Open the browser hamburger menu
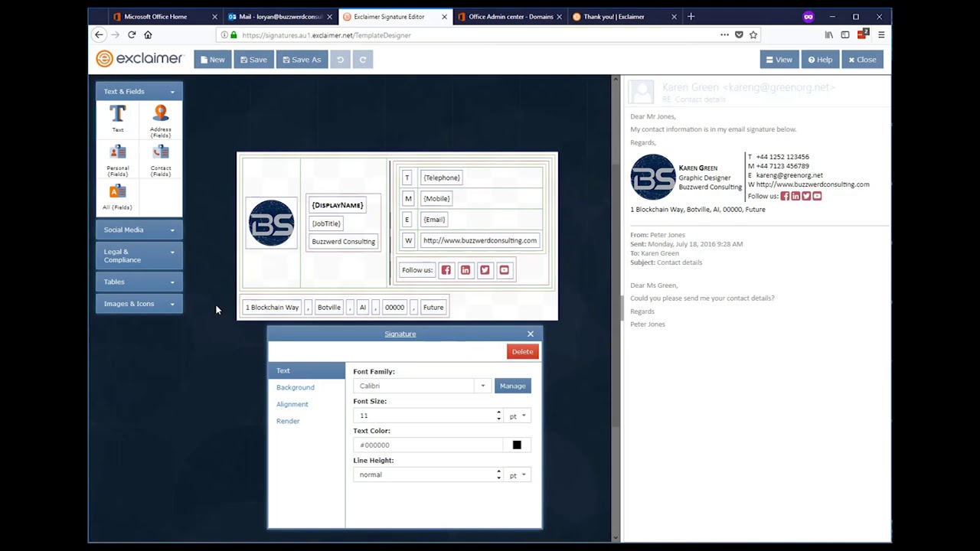Image resolution: width=980 pixels, height=551 pixels. (881, 34)
